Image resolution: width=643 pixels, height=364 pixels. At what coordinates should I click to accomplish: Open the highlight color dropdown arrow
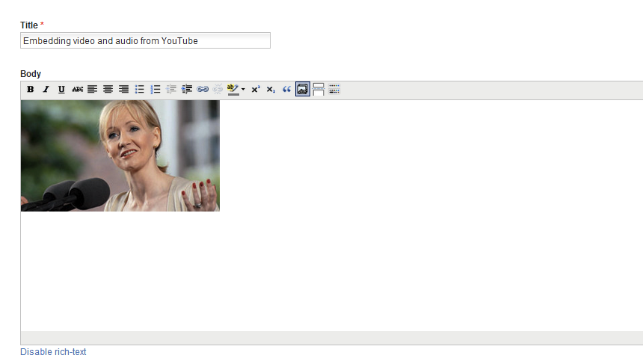[x=243, y=90]
